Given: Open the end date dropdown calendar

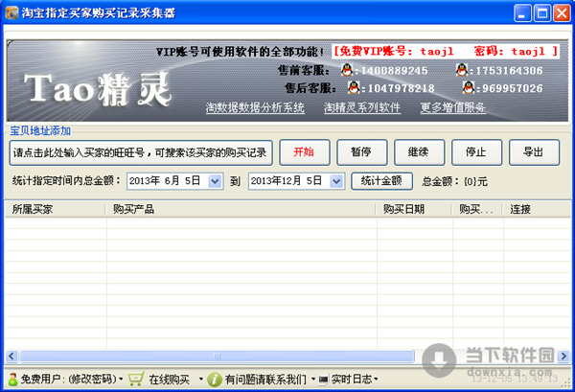Looking at the screenshot, I should click(336, 181).
